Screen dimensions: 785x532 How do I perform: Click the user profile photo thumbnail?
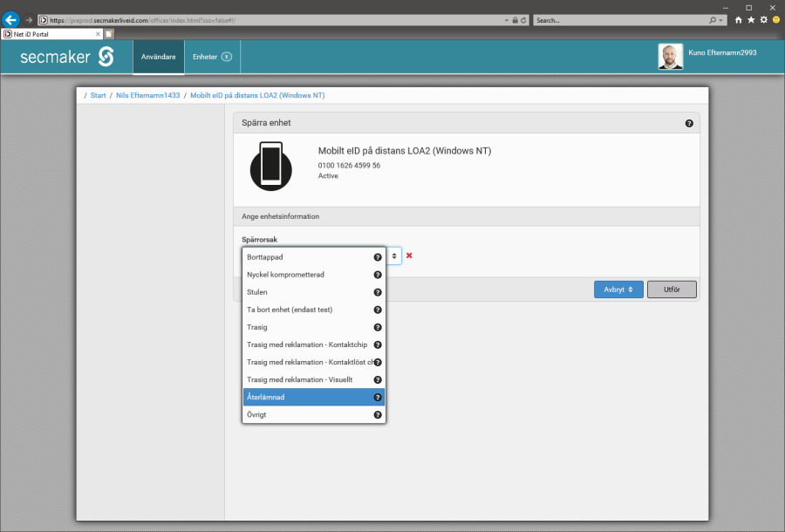(x=670, y=57)
